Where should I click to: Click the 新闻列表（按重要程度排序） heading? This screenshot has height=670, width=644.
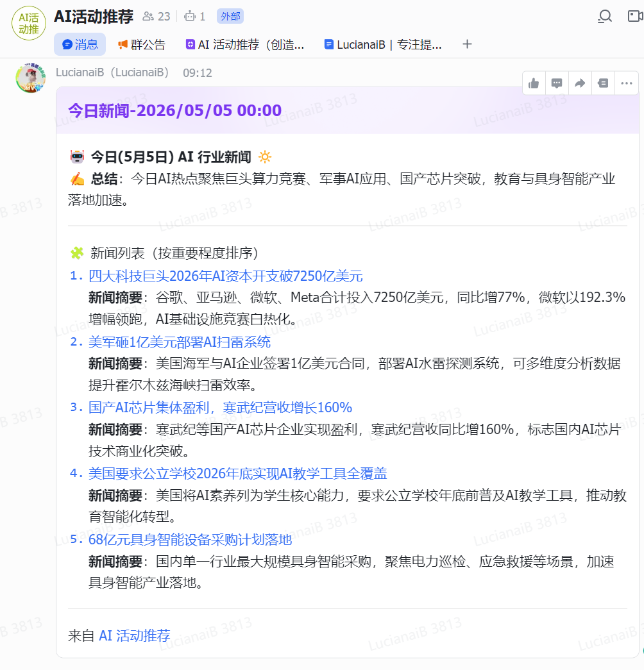click(174, 253)
